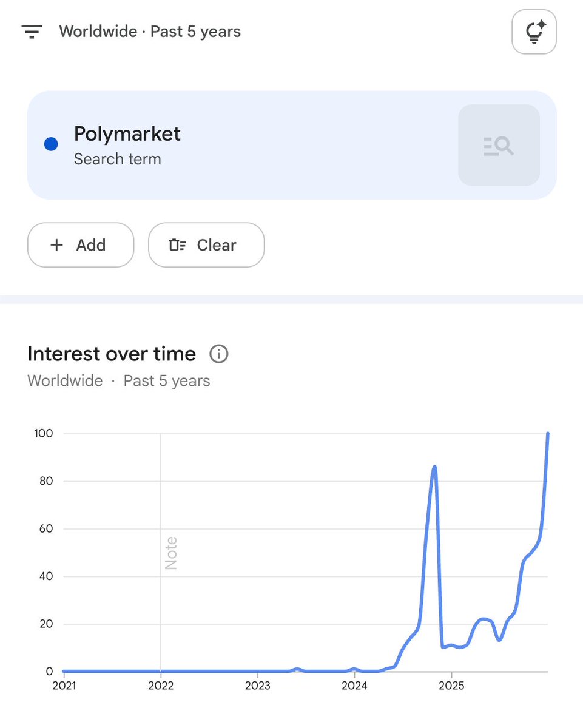Add a new comparison term
The image size is (583, 728).
point(81,245)
